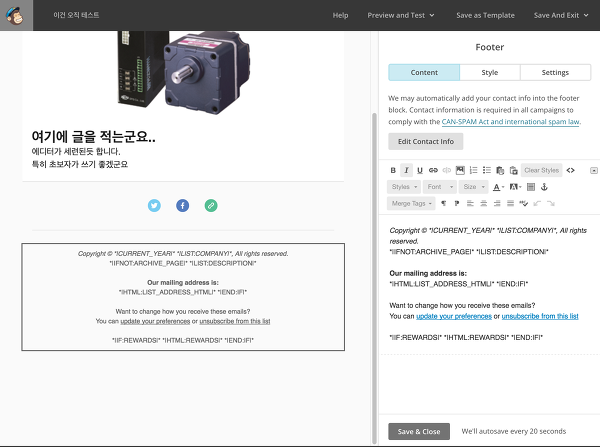Click the Twitter share icon in the email

click(x=154, y=206)
